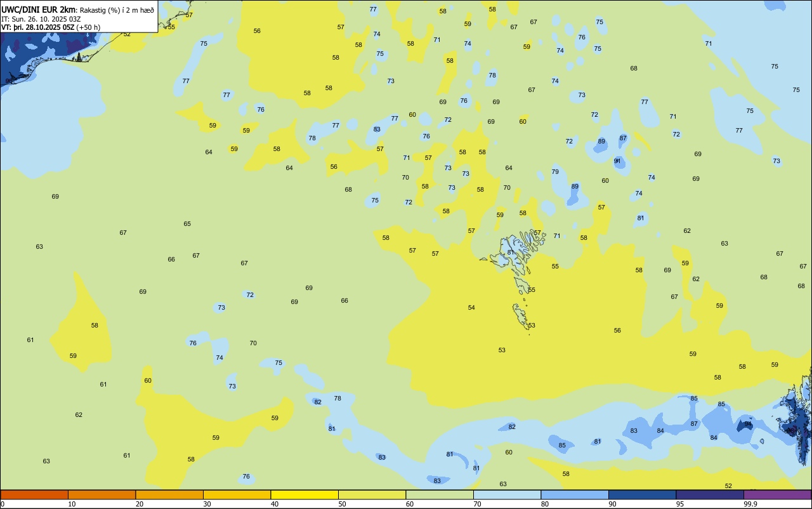The height and width of the screenshot is (509, 812).
Task: Click the '91' humidity value on the map
Action: (x=617, y=161)
